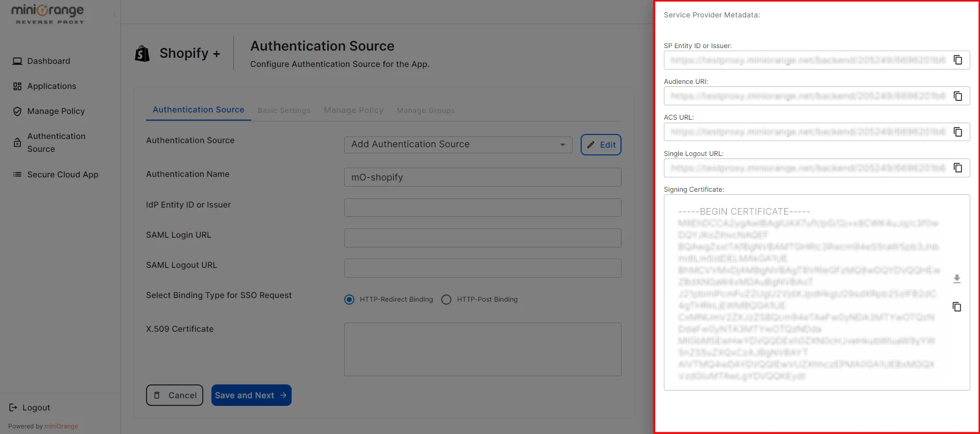This screenshot has height=434, width=980.
Task: Select the Authentication Source tab
Action: (199, 110)
